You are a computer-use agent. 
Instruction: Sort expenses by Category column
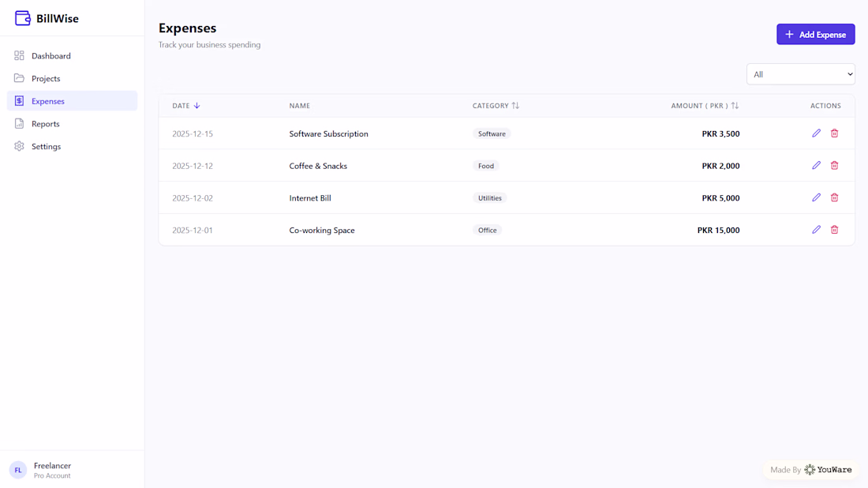[496, 106]
